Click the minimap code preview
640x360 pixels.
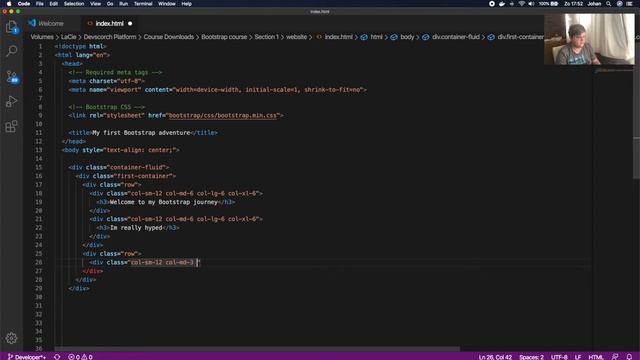click(x=613, y=70)
